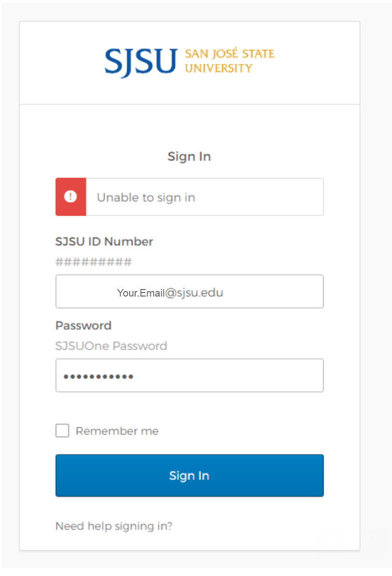392x576 pixels.
Task: Click the red exclamation error icon
Action: (x=70, y=197)
